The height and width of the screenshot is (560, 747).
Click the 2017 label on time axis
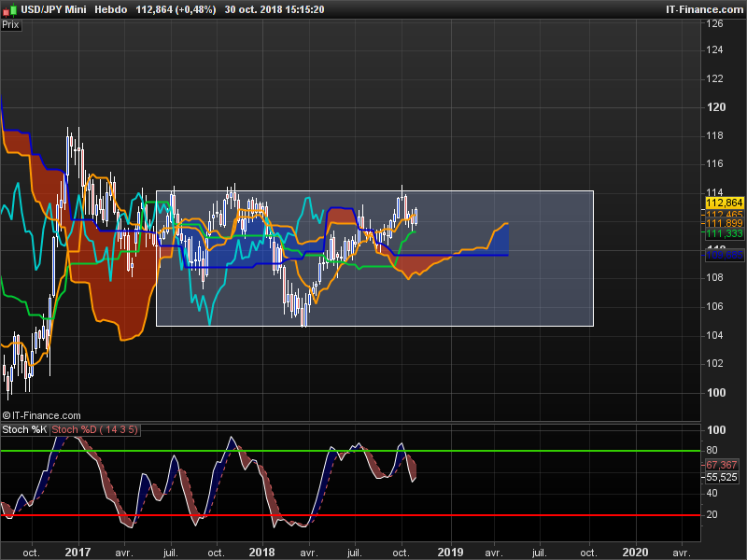[78, 553]
